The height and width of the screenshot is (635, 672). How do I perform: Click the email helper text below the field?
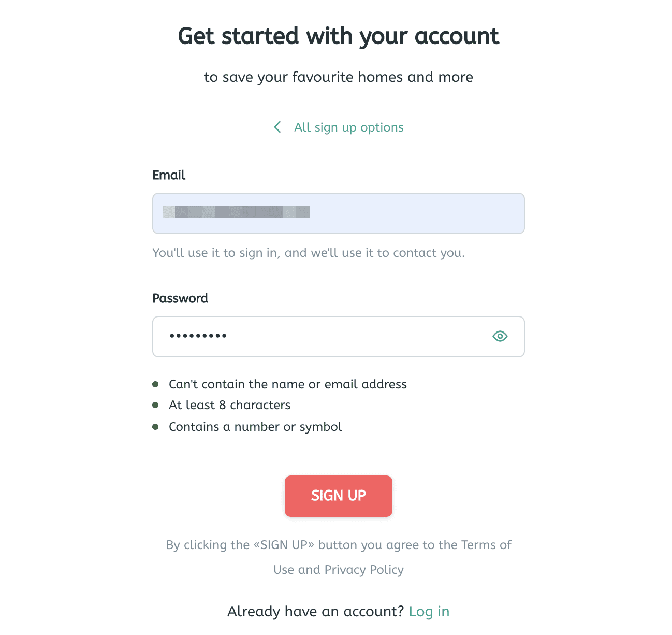coord(309,253)
